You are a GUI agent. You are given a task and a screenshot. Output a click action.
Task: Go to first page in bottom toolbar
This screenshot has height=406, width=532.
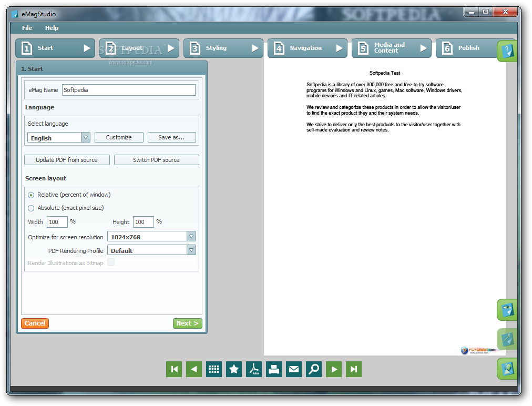pos(174,369)
